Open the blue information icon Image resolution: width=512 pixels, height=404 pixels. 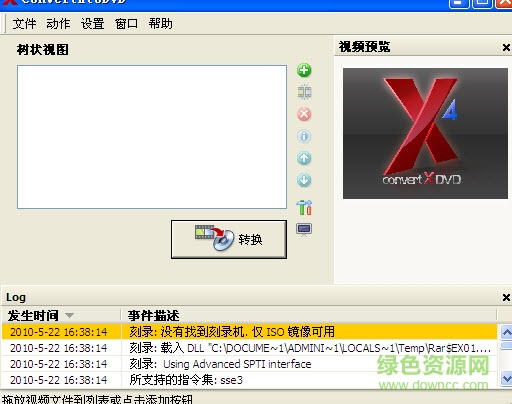[304, 136]
